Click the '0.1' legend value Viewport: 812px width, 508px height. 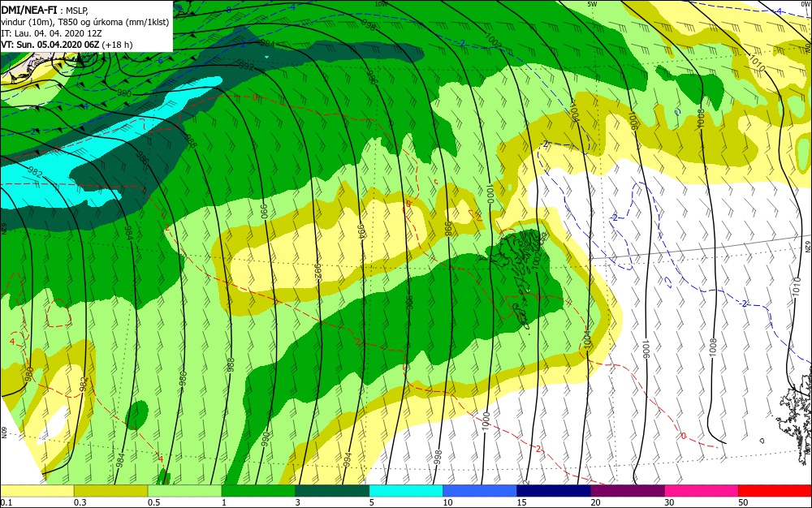(6, 502)
